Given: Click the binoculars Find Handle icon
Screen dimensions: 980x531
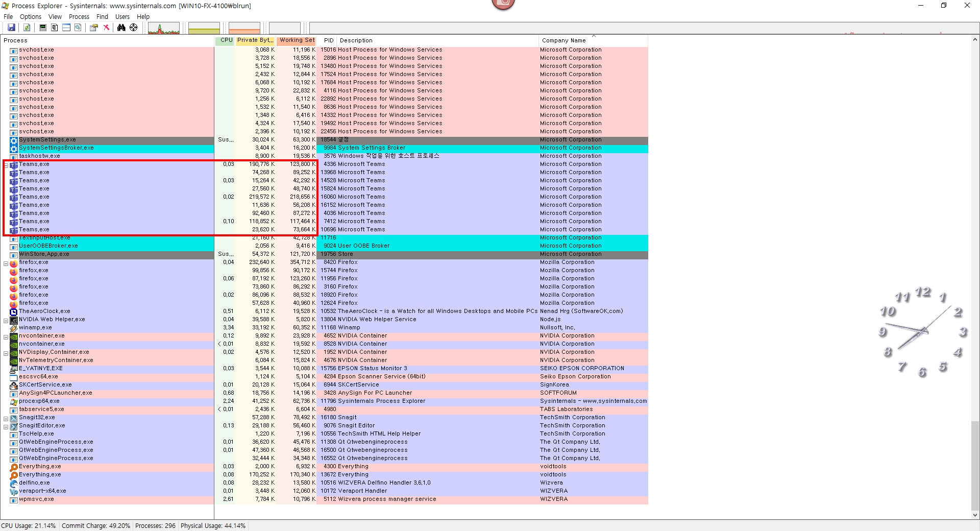Looking at the screenshot, I should (121, 28).
